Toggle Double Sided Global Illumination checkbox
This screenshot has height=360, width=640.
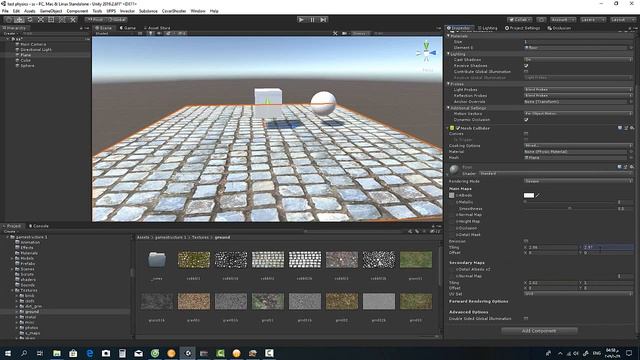526,319
